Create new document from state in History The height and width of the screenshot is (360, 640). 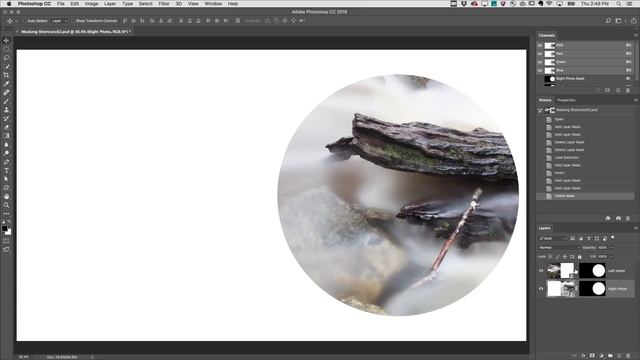tap(608, 218)
